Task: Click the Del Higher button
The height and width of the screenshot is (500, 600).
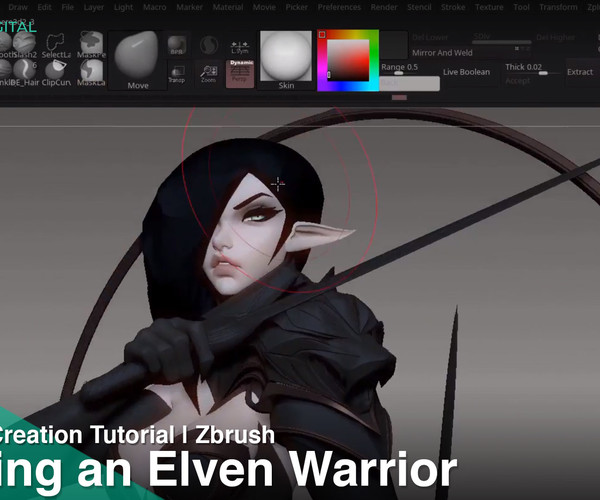Action: pyautogui.click(x=556, y=37)
